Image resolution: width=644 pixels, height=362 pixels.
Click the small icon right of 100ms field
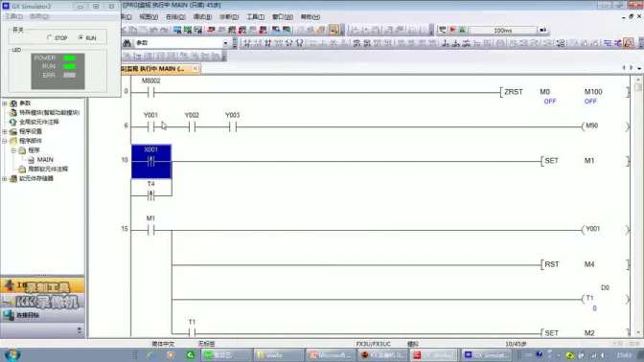pyautogui.click(x=543, y=30)
